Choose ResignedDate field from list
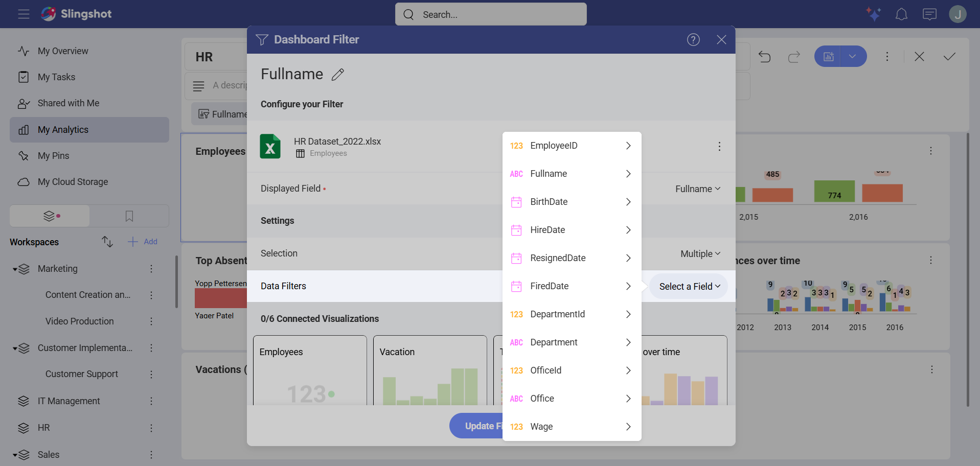Image resolution: width=980 pixels, height=466 pixels. pos(572,259)
